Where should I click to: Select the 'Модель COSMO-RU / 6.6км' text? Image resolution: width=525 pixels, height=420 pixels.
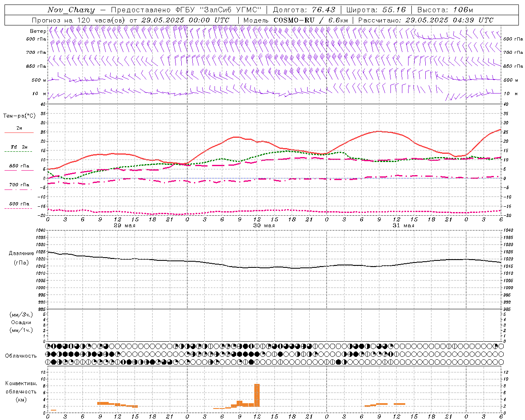[295, 20]
